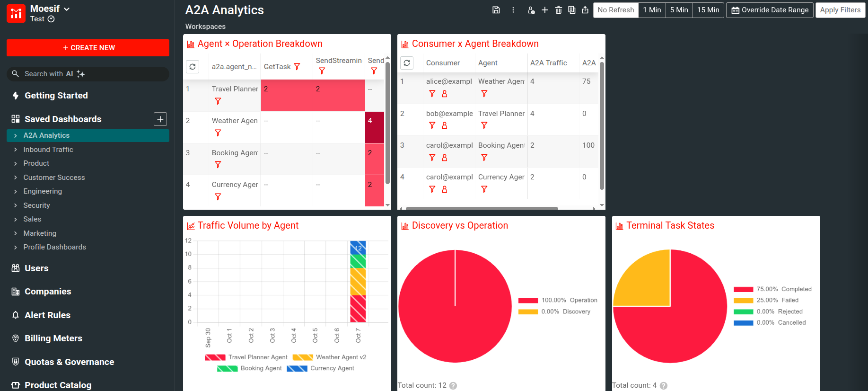The image size is (868, 391).
Task: Filter by consumer alice@example
Action: tap(432, 94)
